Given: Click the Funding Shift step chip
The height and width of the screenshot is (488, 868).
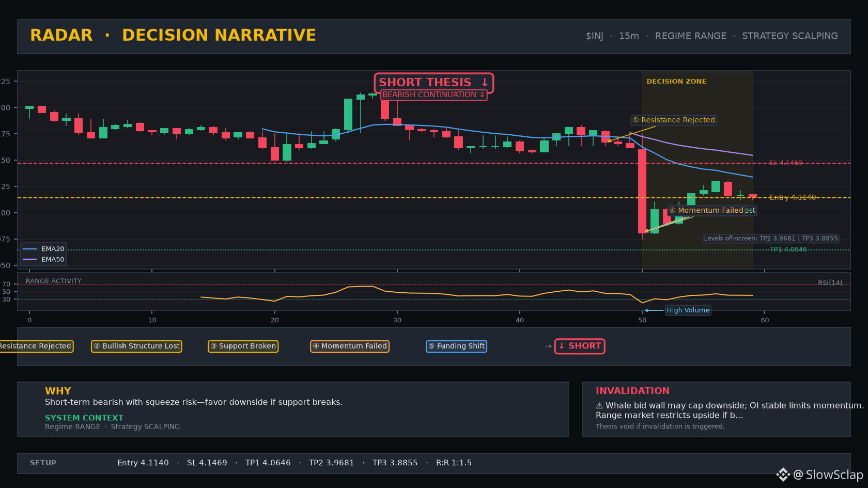Looking at the screenshot, I should click(456, 346).
